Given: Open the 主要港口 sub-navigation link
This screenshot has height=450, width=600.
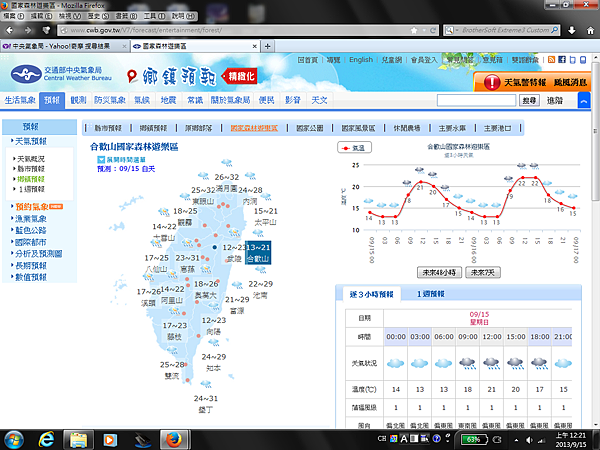Looking at the screenshot, I should 497,128.
